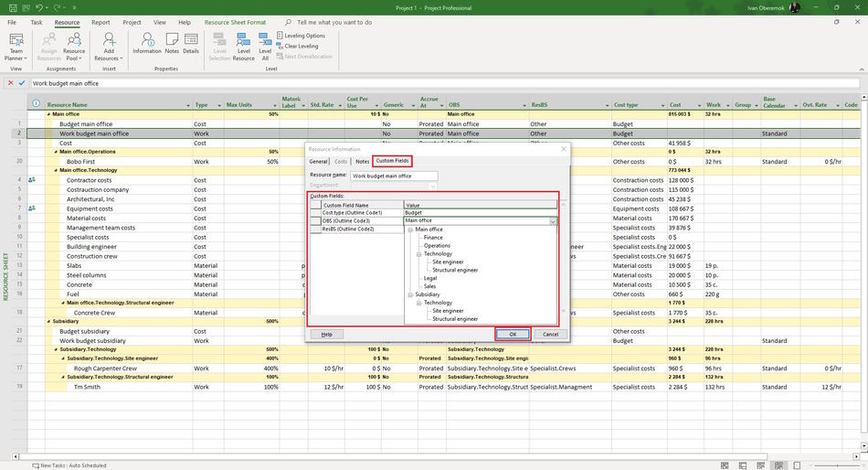Click OK in the Resource Information dialog
Screen dimensions: 868x470
point(513,334)
